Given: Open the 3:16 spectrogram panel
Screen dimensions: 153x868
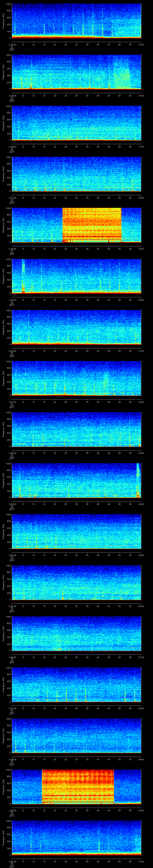Looking at the screenshot, I should pyautogui.click(x=76, y=123).
